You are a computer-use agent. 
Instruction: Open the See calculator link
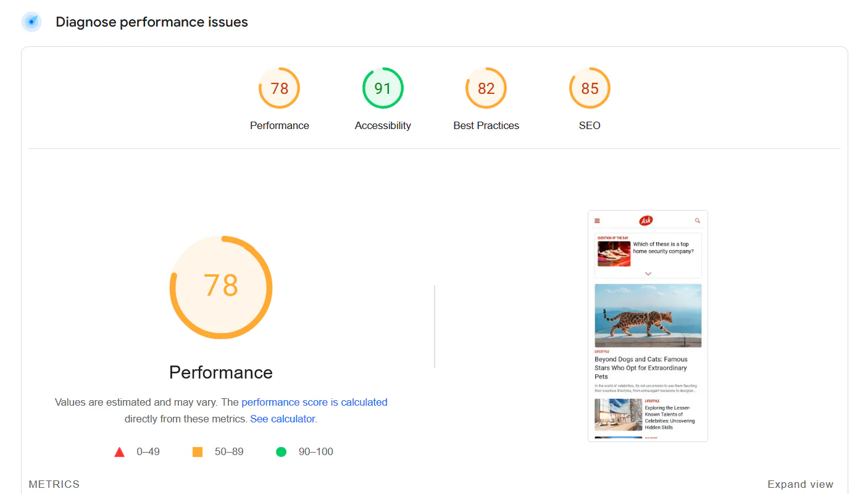click(x=283, y=419)
